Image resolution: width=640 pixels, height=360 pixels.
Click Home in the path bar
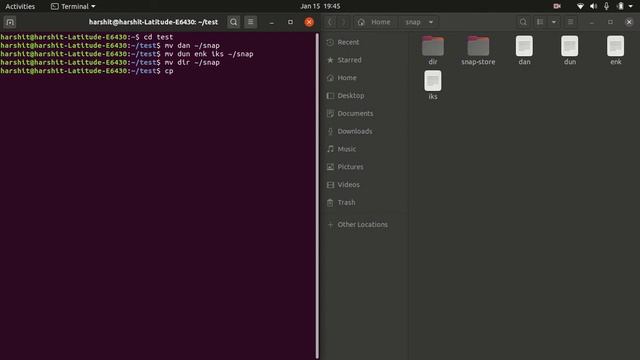point(375,22)
